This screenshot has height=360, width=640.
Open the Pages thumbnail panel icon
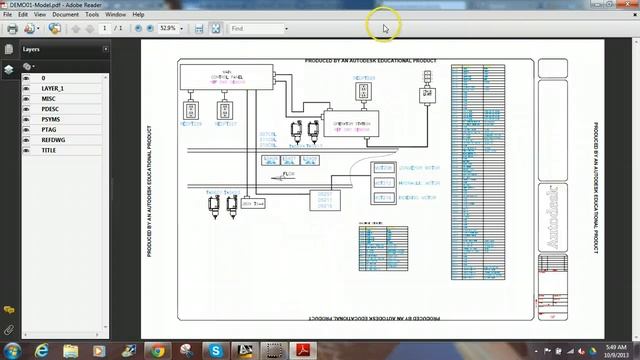pos(9,49)
